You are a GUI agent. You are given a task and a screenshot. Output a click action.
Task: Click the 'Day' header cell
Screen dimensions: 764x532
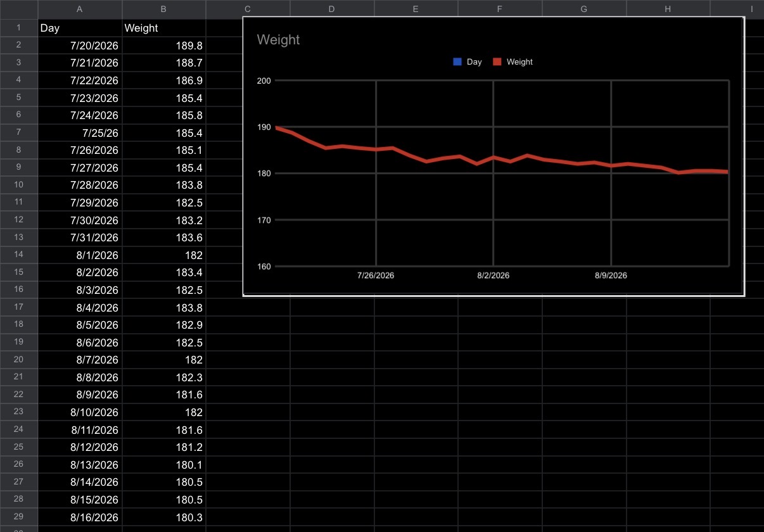pyautogui.click(x=80, y=28)
